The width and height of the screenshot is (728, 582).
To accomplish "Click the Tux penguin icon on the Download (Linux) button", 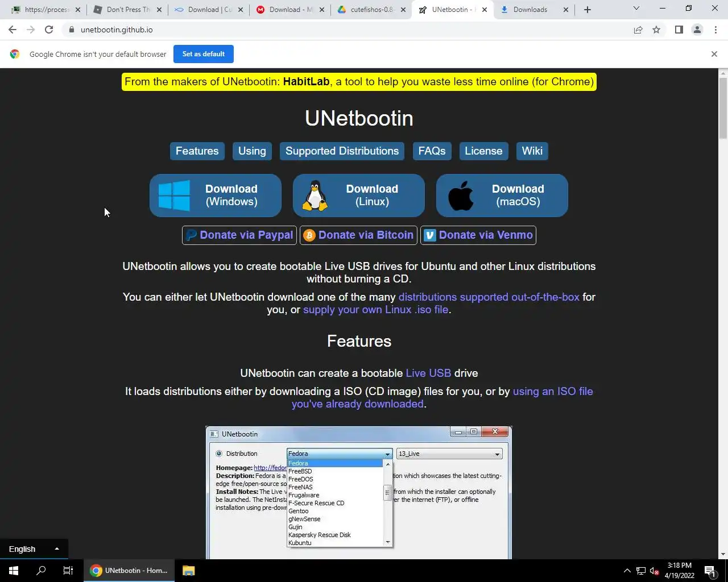I will [x=315, y=196].
